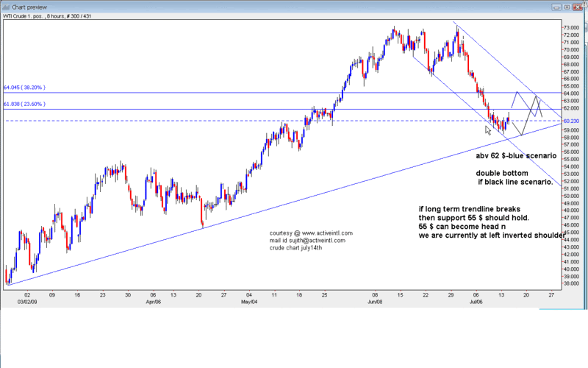Click the Jul/06 date axis marker
This screenshot has height=368, width=588.
click(x=476, y=301)
